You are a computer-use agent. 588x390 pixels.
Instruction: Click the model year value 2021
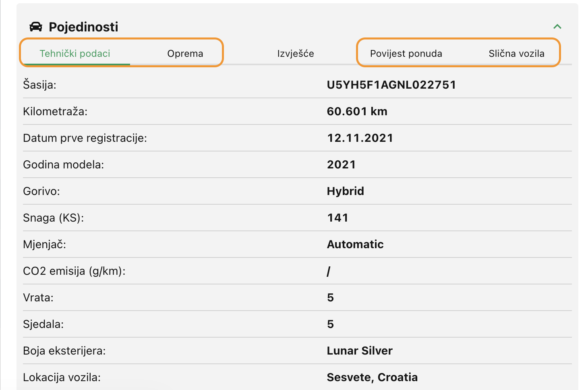coord(341,164)
